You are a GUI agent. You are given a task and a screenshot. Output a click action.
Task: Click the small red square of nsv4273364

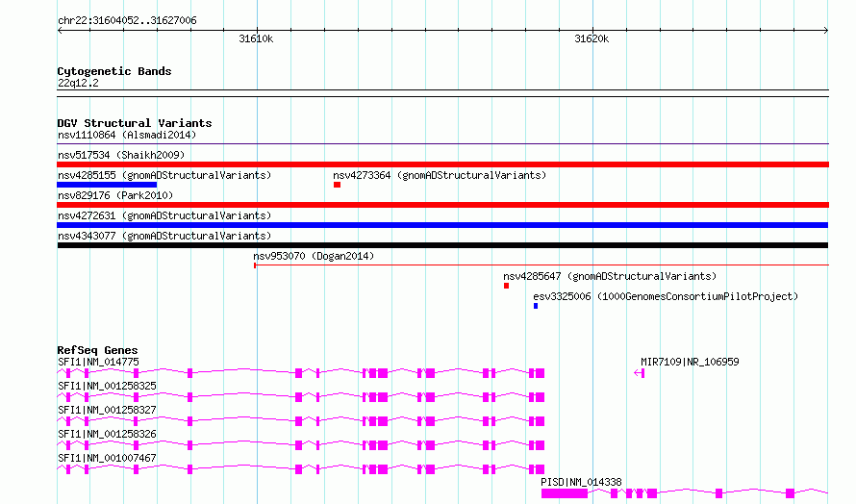click(337, 185)
